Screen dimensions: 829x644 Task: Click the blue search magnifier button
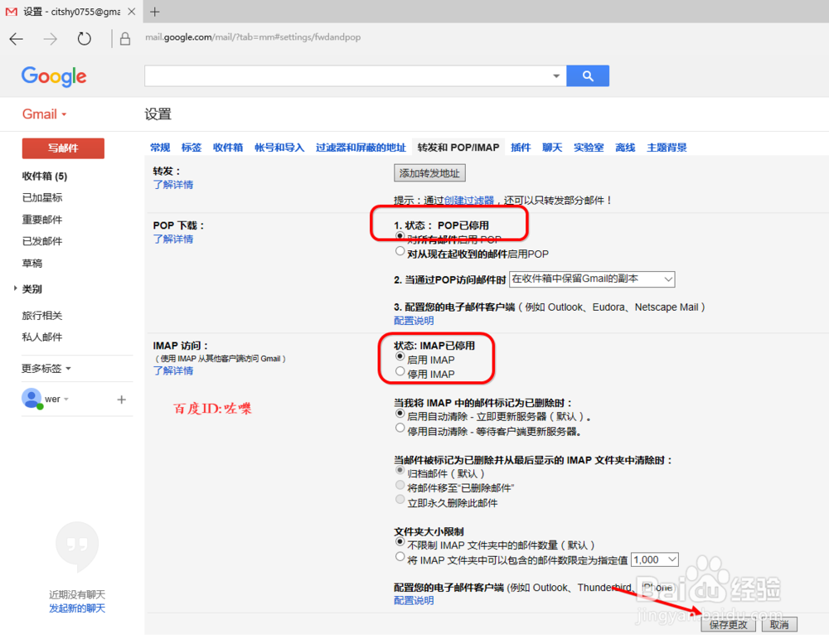click(x=588, y=75)
